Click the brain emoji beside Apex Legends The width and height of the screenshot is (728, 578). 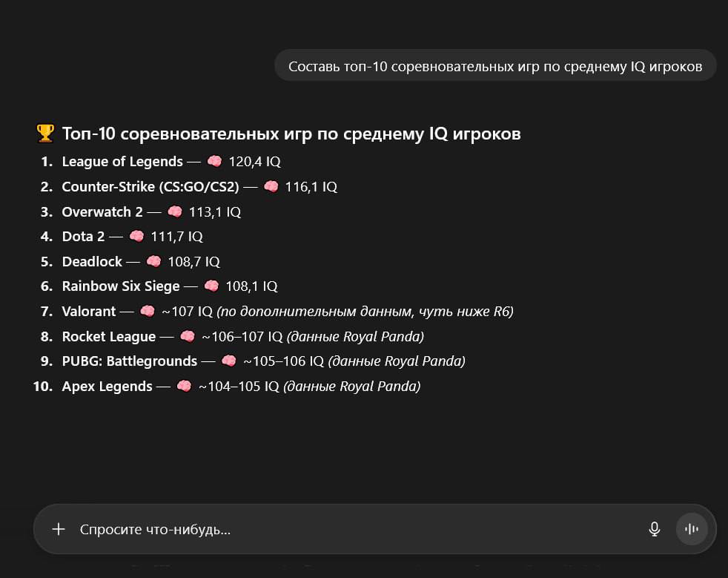coord(184,387)
